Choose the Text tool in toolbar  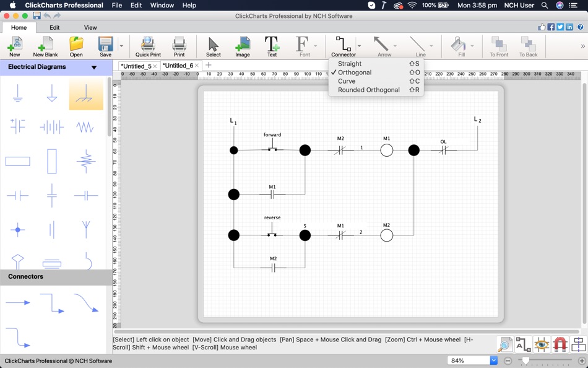pos(272,46)
